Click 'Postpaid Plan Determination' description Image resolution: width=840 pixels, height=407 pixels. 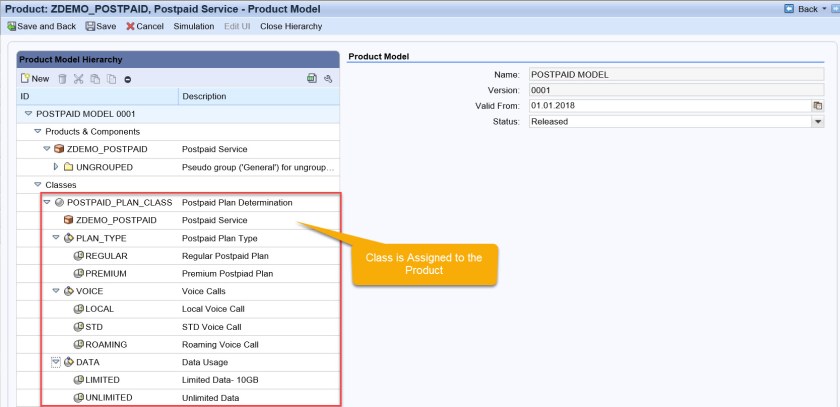[x=237, y=202]
